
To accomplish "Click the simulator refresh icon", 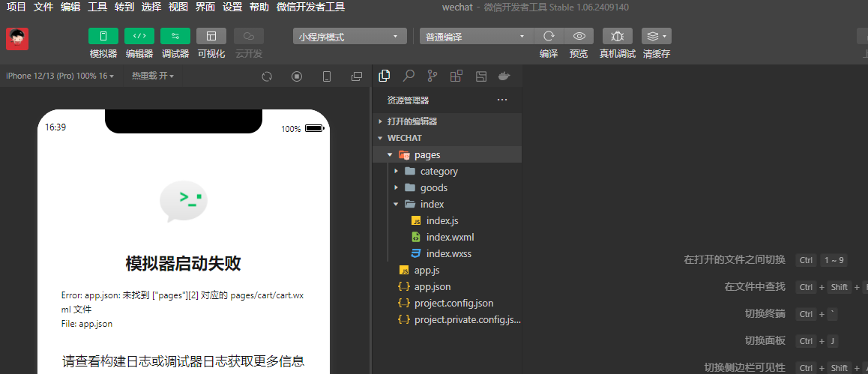I will 267,76.
